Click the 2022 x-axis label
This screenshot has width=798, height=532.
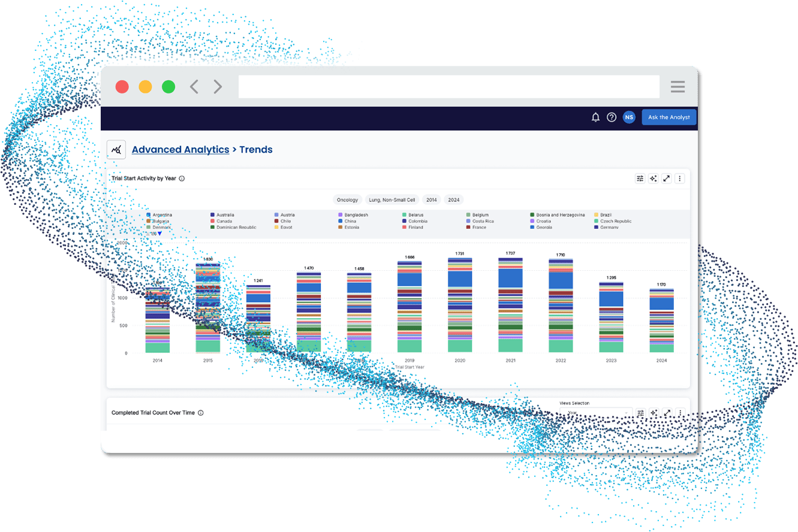pyautogui.click(x=561, y=361)
